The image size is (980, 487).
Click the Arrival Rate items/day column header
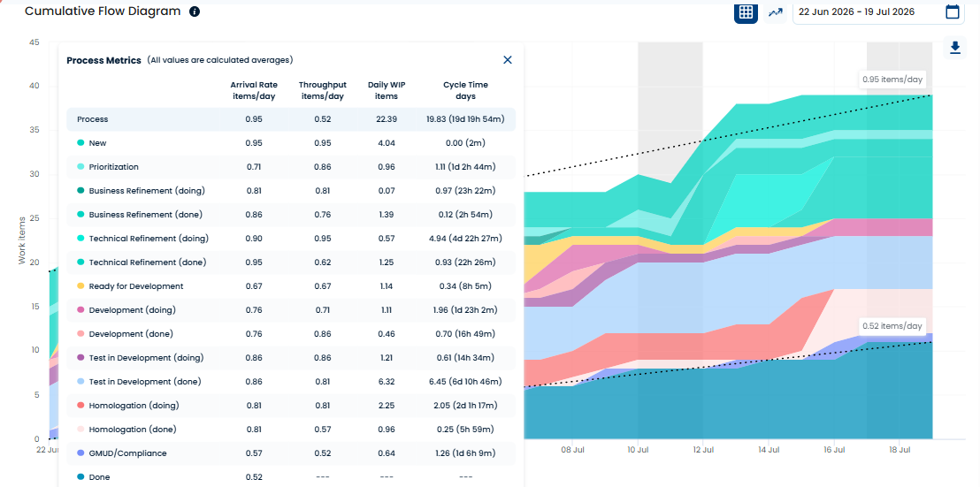(254, 90)
